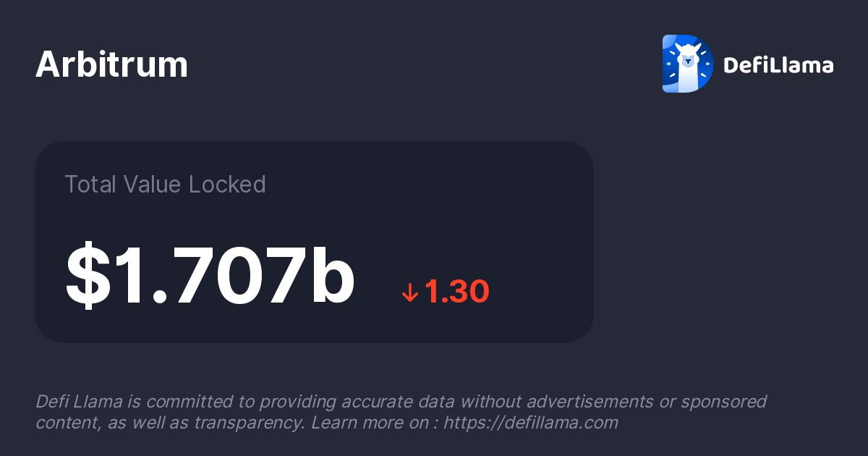This screenshot has height=456, width=868.
Task: Click the word "Locked" in the card label
Action: point(227,185)
